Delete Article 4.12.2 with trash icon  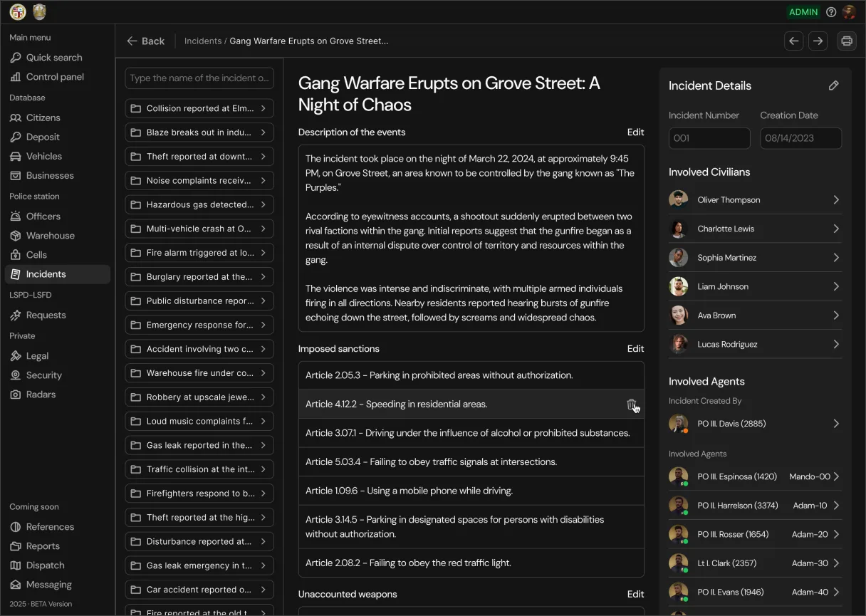point(631,404)
